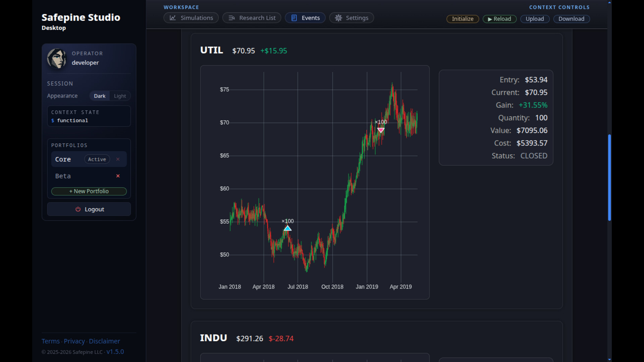Click the Logout power icon

pos(78,209)
